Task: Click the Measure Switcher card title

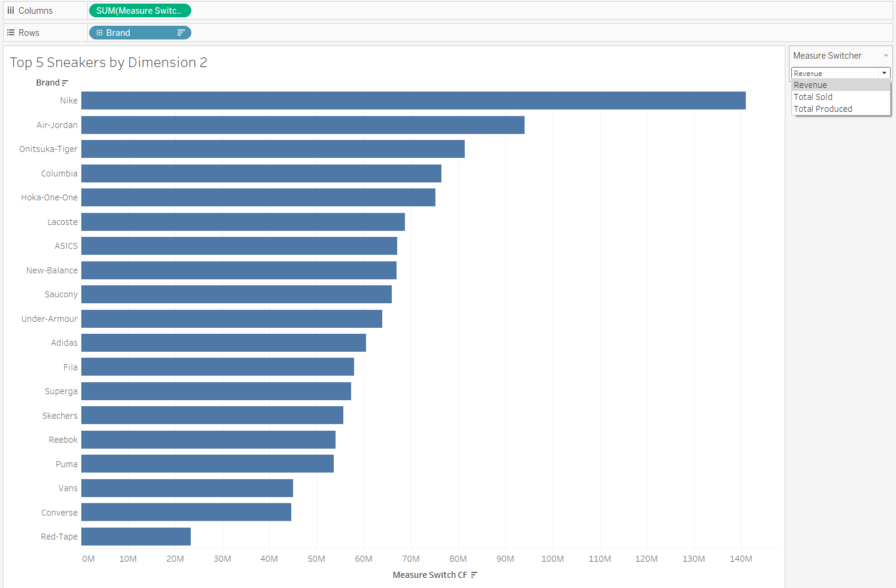Action: 827,56
